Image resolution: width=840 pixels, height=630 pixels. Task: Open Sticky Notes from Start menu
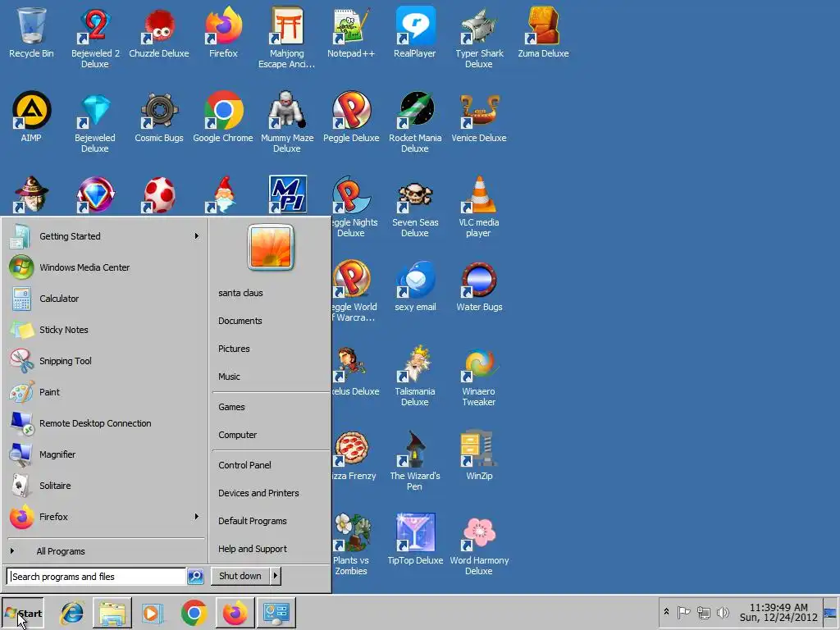click(x=106, y=330)
